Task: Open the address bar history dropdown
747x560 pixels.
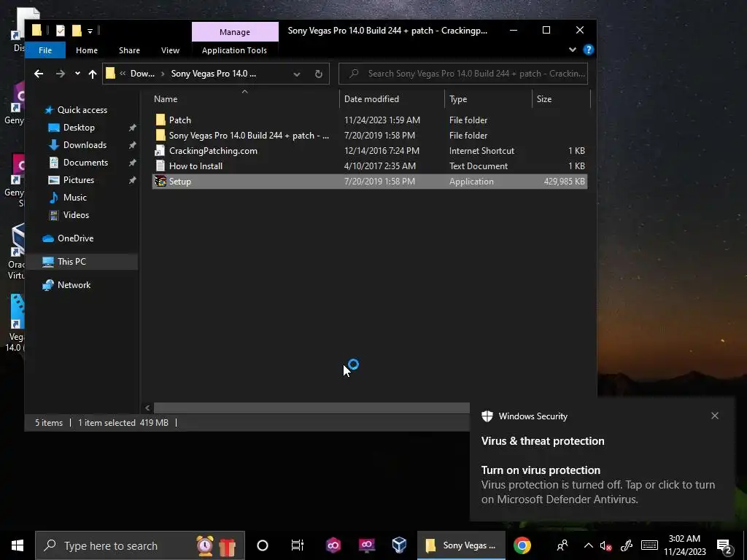Action: coord(296,74)
